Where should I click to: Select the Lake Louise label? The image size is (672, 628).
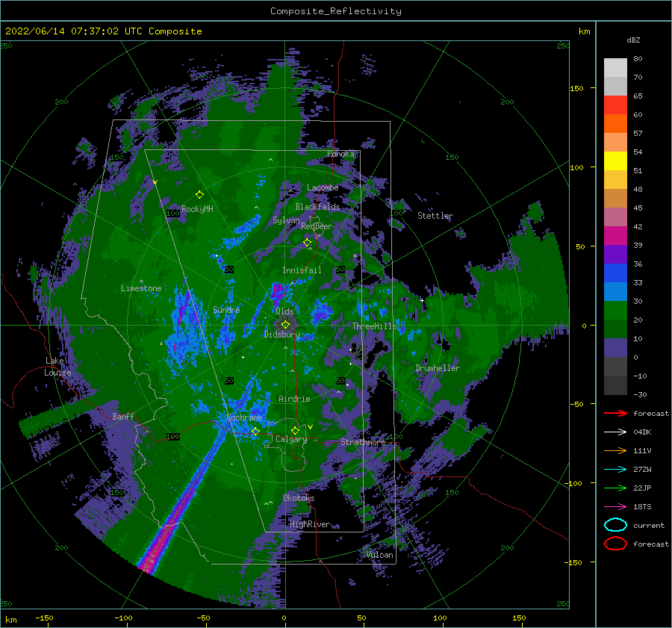[57, 367]
